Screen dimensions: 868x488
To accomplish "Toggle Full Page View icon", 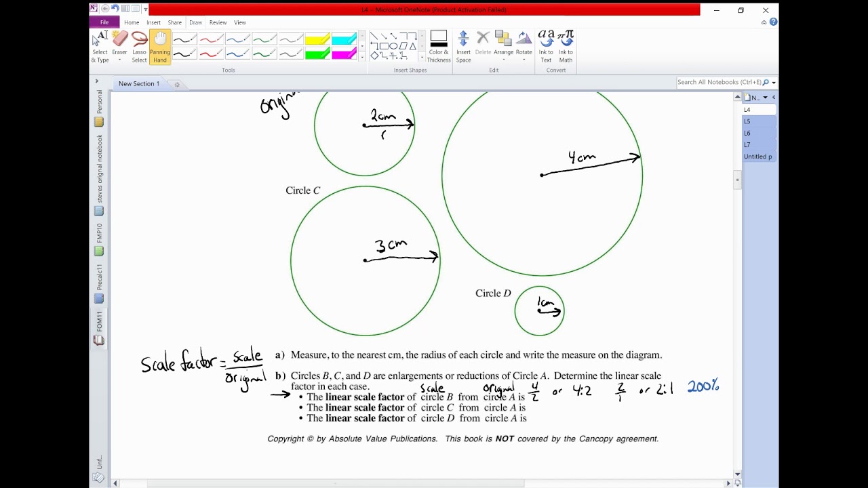I will (136, 9).
